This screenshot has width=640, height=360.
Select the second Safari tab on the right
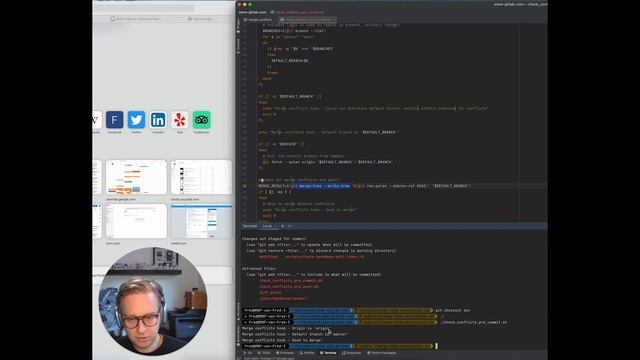click(200, 19)
